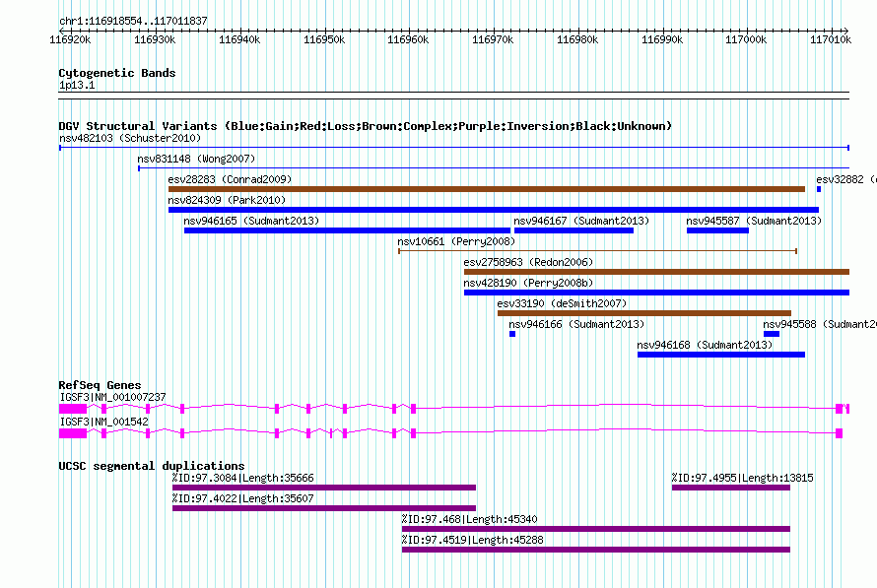Image resolution: width=877 pixels, height=588 pixels.
Task: Click the nsv945588 small blue variant bar
Action: pos(772,334)
